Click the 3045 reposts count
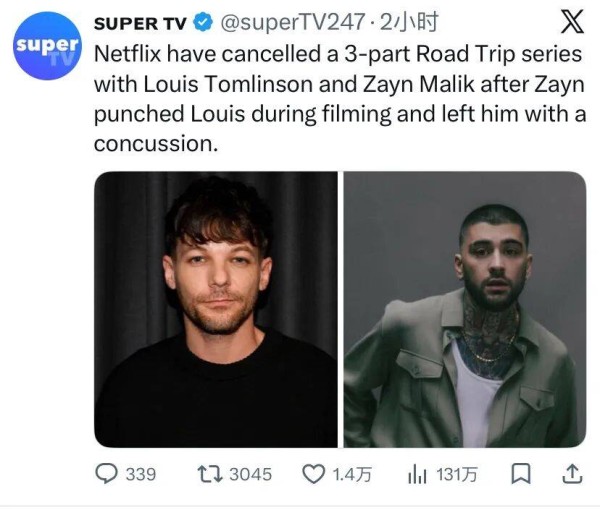 (250, 474)
